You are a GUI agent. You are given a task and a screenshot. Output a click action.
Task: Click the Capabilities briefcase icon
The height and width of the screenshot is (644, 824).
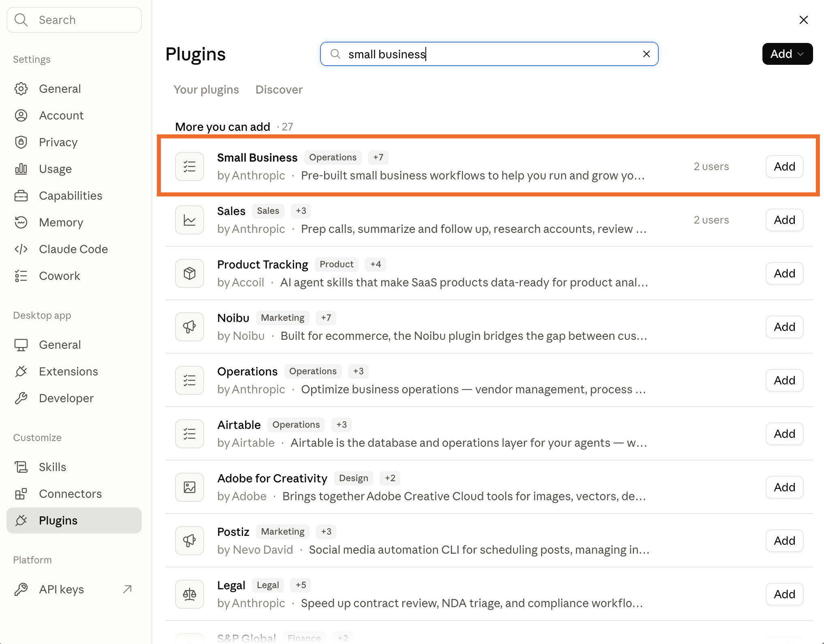click(x=21, y=196)
